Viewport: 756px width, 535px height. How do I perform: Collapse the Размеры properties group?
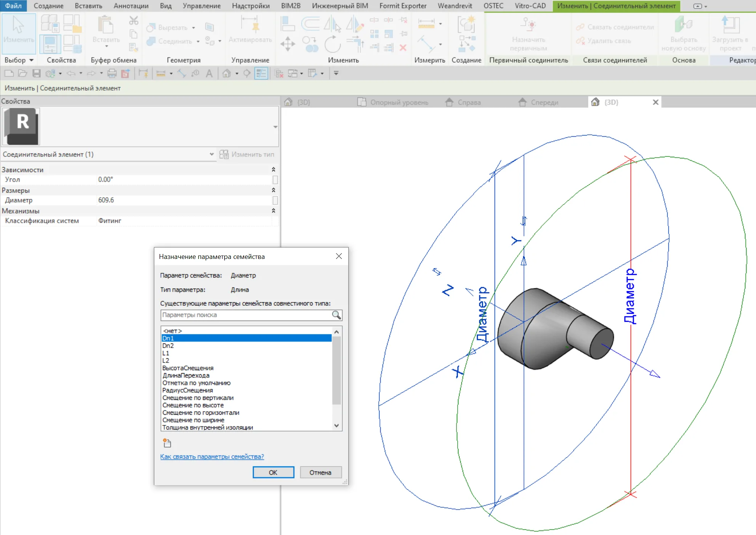tap(273, 190)
